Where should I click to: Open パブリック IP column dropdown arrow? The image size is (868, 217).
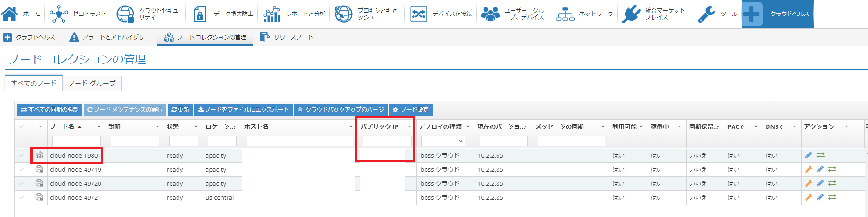(x=409, y=126)
